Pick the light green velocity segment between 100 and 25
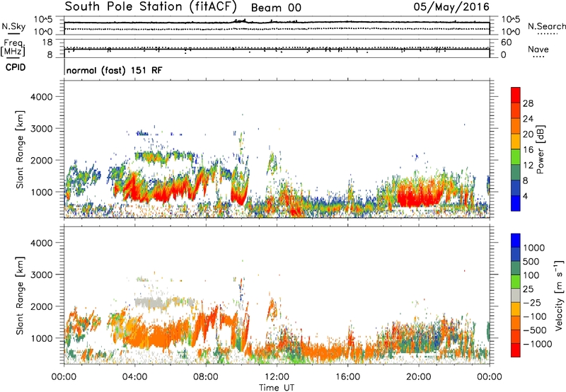Screen dimensions: 566x392 point(516,282)
